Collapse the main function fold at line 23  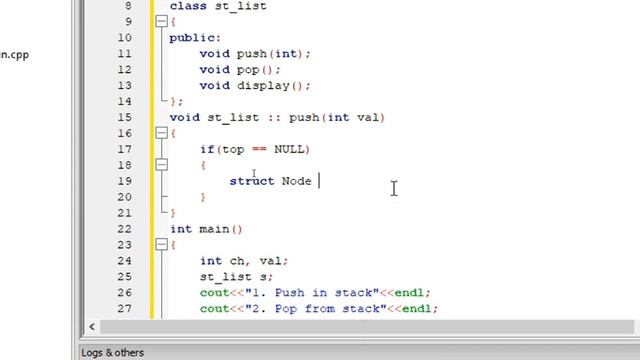coord(162,244)
